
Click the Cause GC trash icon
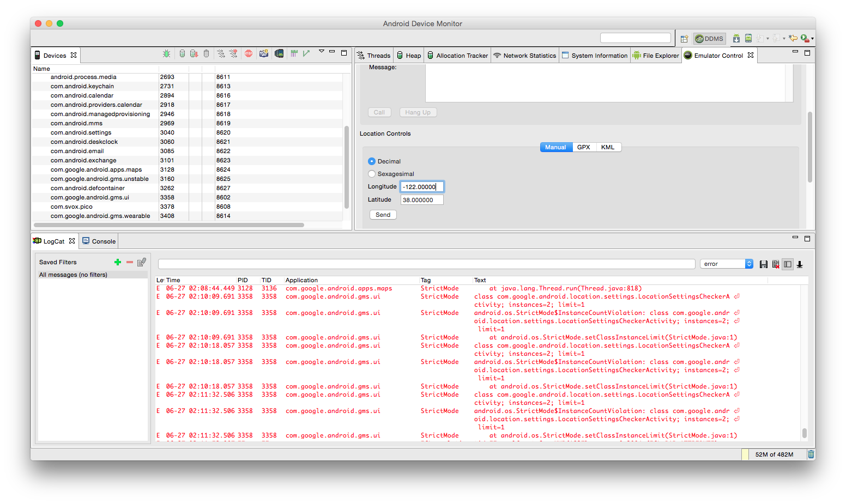[206, 53]
